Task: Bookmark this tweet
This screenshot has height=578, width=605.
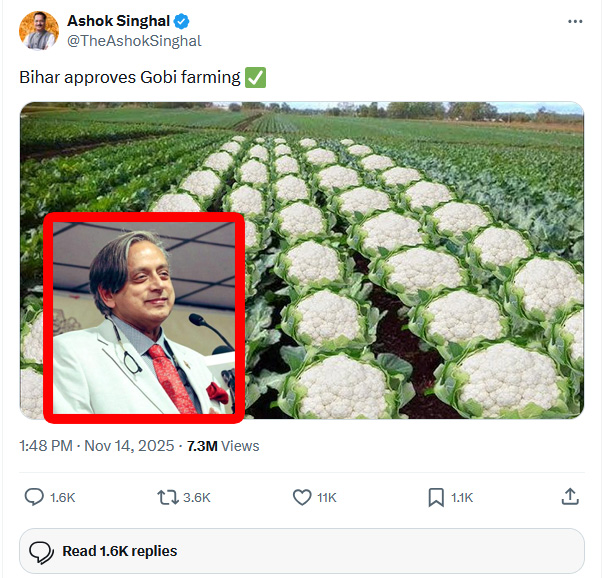Action: [436, 497]
